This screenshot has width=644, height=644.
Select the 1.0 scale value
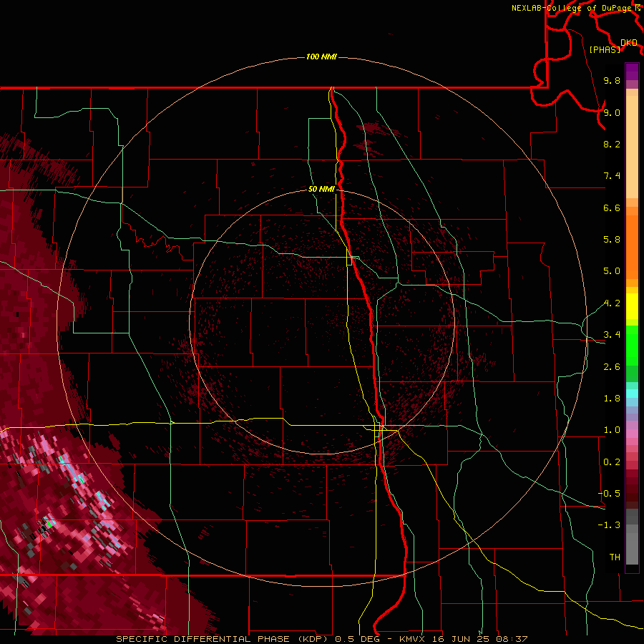[612, 430]
